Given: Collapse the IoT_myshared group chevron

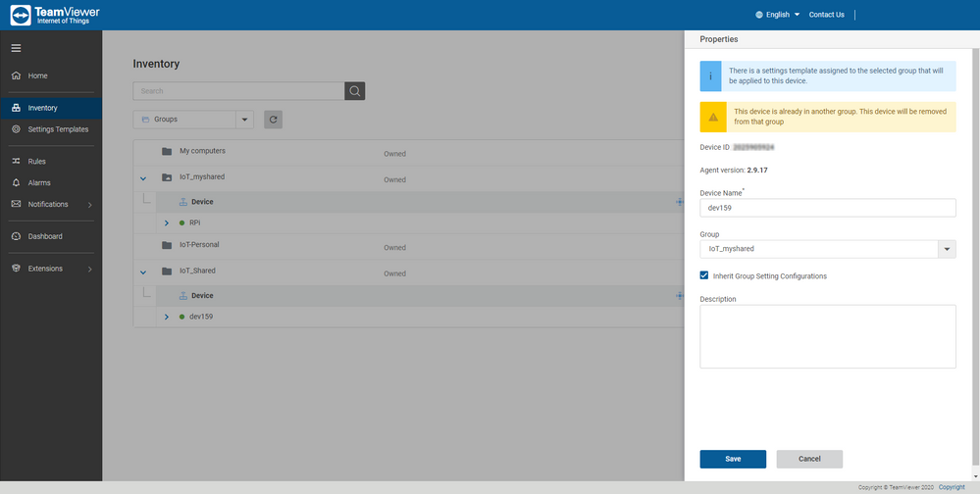Looking at the screenshot, I should click(x=143, y=178).
